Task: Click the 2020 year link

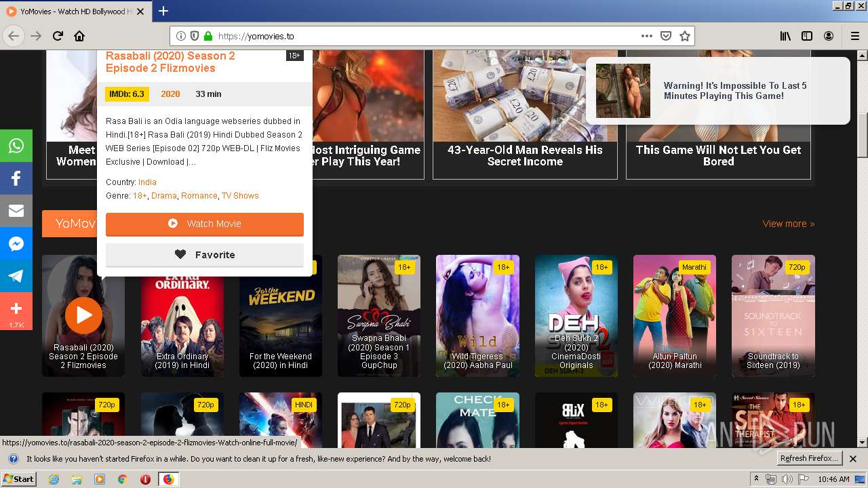Action: click(170, 94)
